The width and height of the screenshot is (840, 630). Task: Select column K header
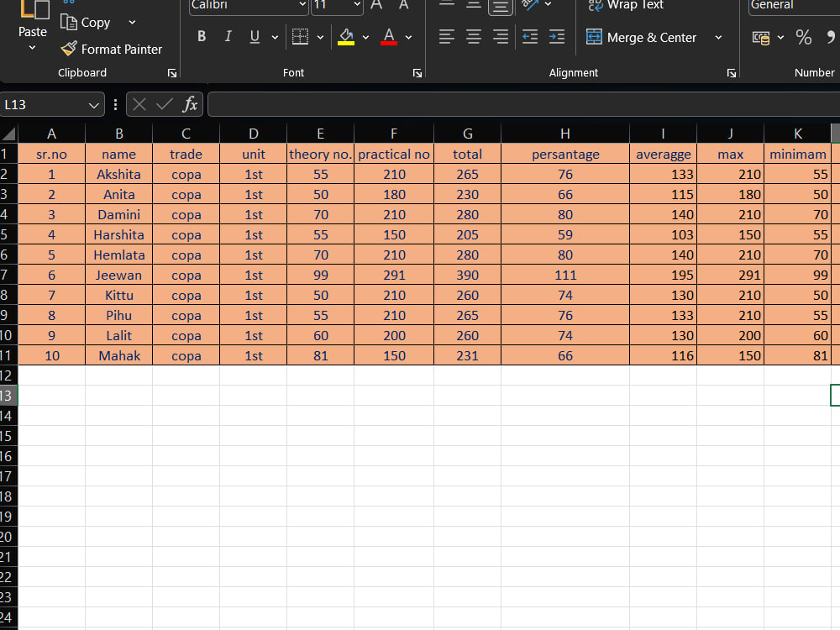pyautogui.click(x=798, y=134)
